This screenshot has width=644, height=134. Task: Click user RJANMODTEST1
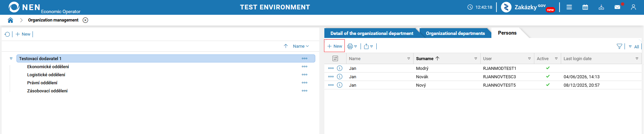click(499, 68)
